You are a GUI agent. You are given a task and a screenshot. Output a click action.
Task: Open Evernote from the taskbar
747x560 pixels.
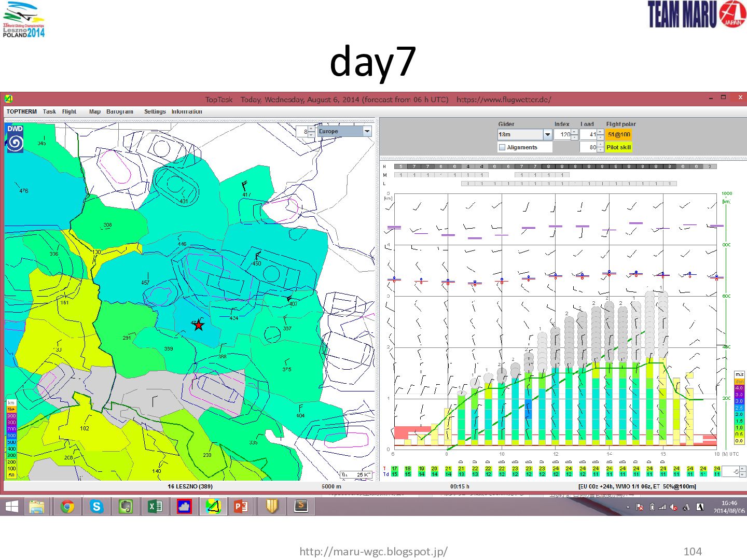click(x=126, y=506)
